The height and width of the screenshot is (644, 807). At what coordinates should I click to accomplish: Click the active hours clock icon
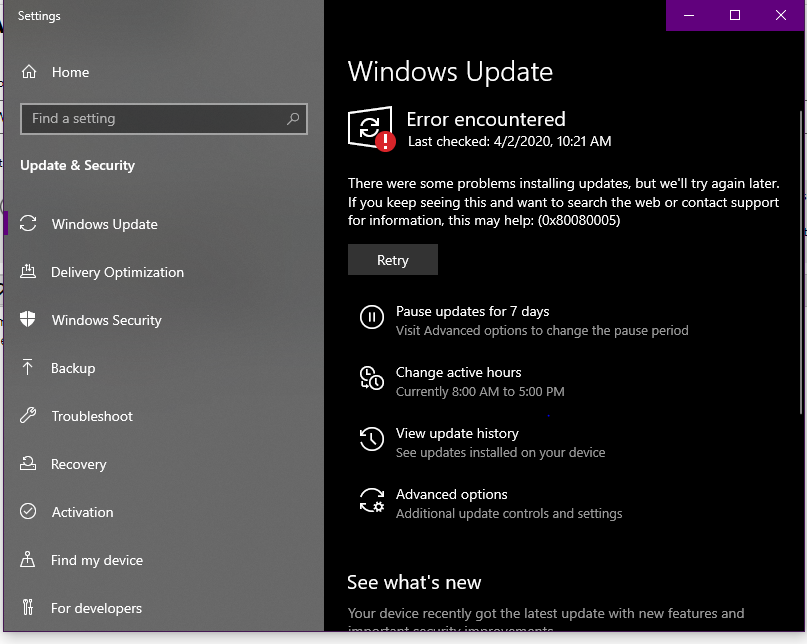[372, 378]
